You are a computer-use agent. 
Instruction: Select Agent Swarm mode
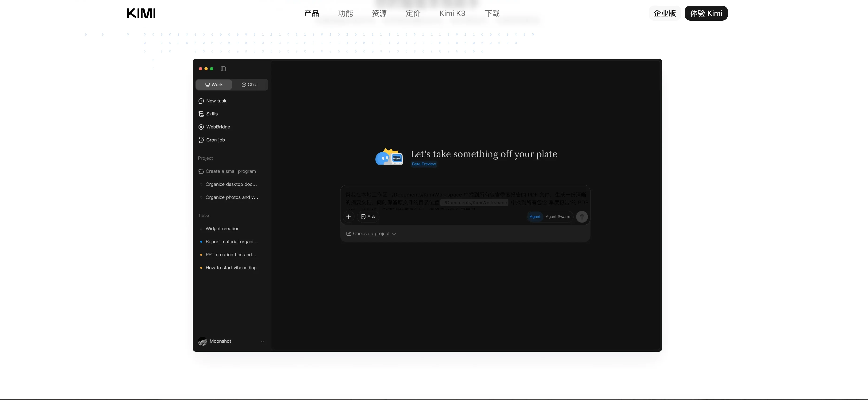click(558, 217)
